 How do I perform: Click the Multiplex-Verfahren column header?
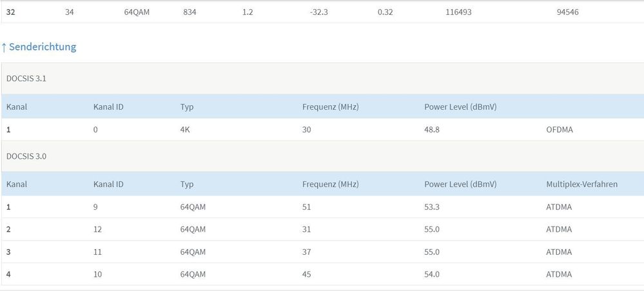(x=581, y=184)
